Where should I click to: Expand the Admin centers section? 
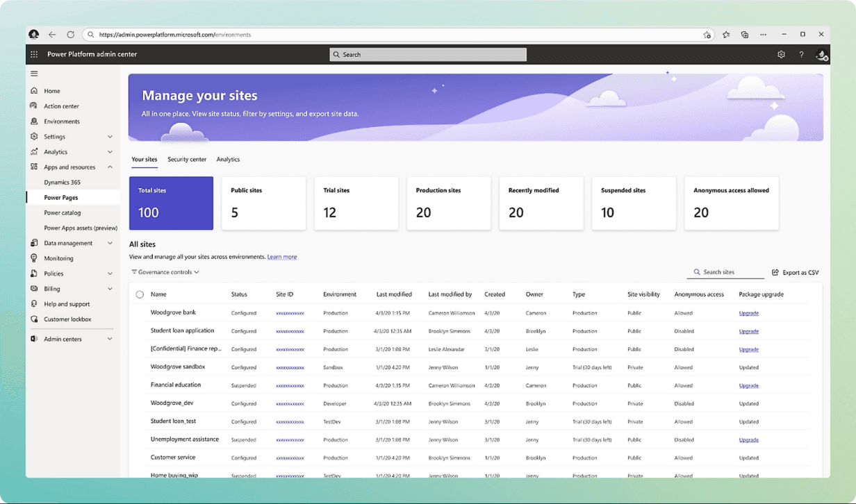[x=110, y=339]
